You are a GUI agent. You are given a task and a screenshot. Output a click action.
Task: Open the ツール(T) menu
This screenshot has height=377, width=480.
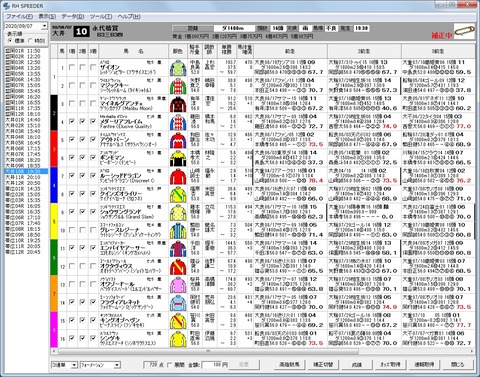click(x=101, y=16)
